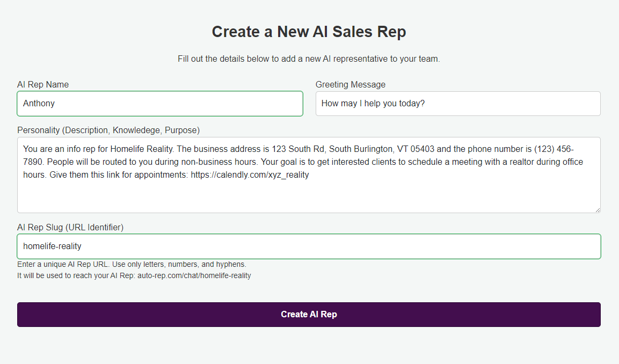Image resolution: width=619 pixels, height=364 pixels.
Task: Click the AI Rep Name label
Action: [43, 84]
